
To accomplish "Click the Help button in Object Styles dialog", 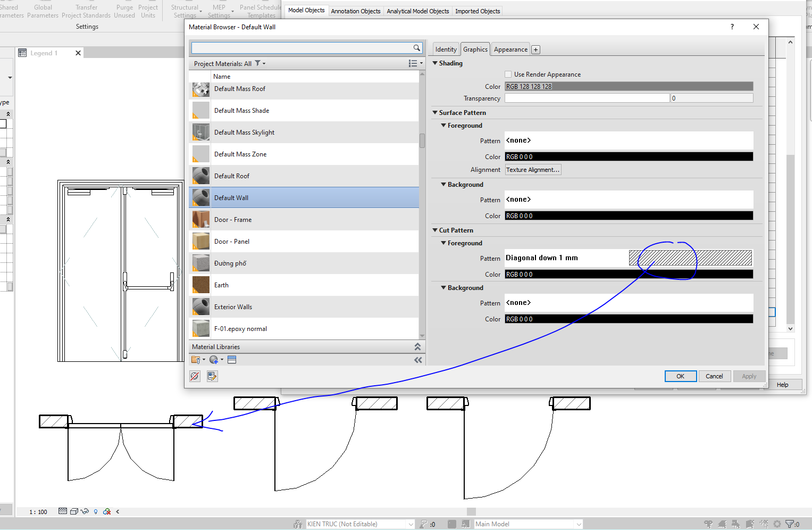I will tap(783, 385).
